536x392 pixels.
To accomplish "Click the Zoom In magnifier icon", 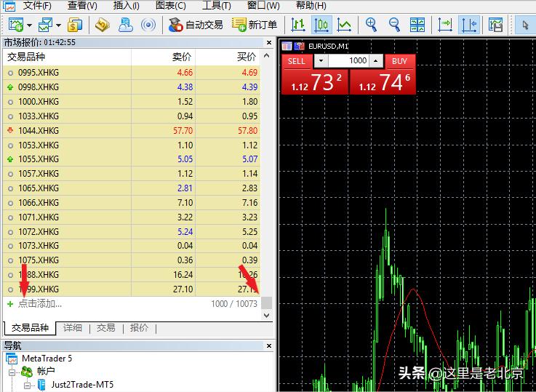I will pos(372,25).
